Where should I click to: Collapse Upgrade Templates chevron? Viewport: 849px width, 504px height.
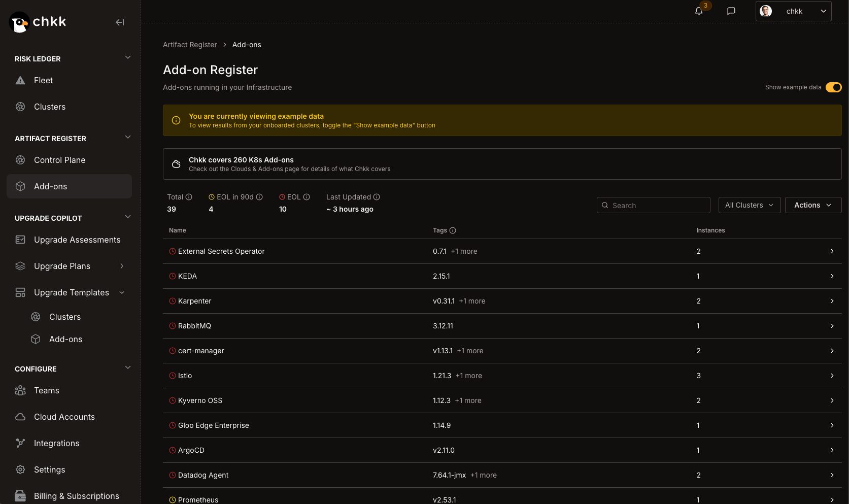click(122, 292)
